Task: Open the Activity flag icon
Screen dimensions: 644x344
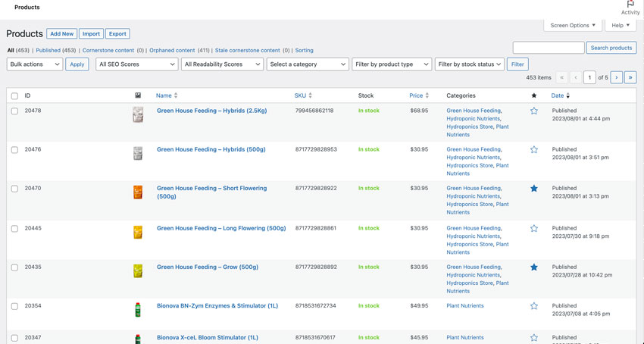Action: pos(630,4)
